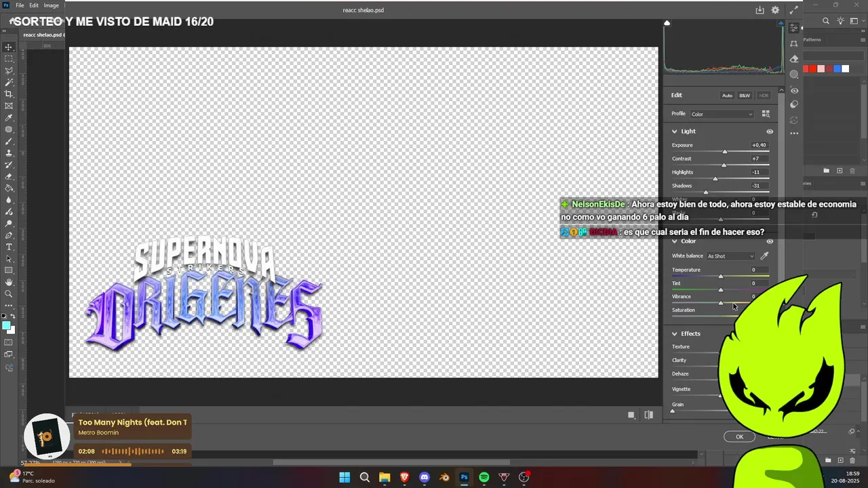This screenshot has height=488, width=868.
Task: Pick white balance with the eyedropper
Action: (764, 256)
